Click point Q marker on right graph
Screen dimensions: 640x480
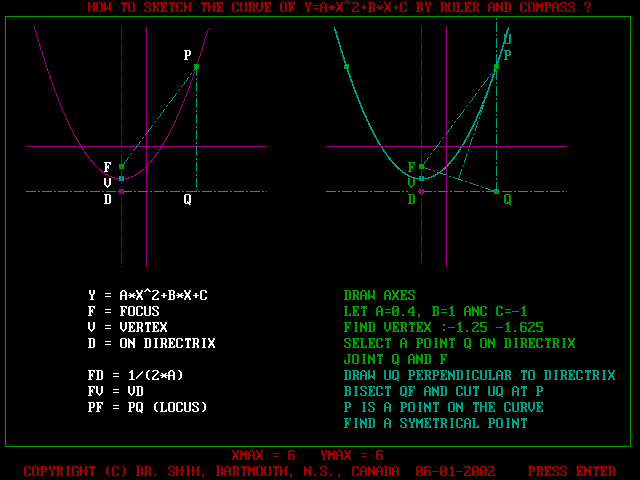point(496,191)
